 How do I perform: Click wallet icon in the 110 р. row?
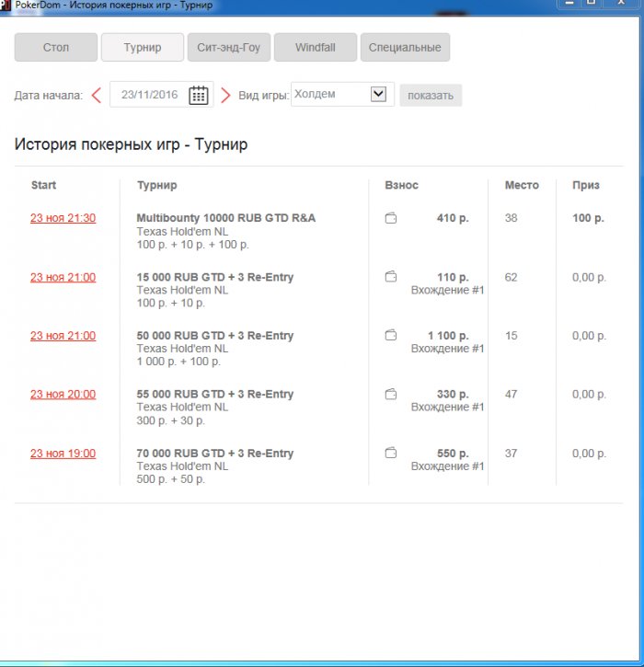390,277
